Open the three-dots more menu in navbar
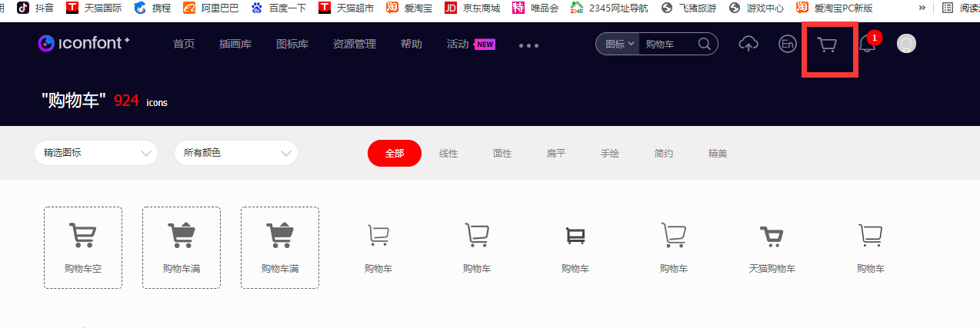This screenshot has width=980, height=328. point(529,45)
